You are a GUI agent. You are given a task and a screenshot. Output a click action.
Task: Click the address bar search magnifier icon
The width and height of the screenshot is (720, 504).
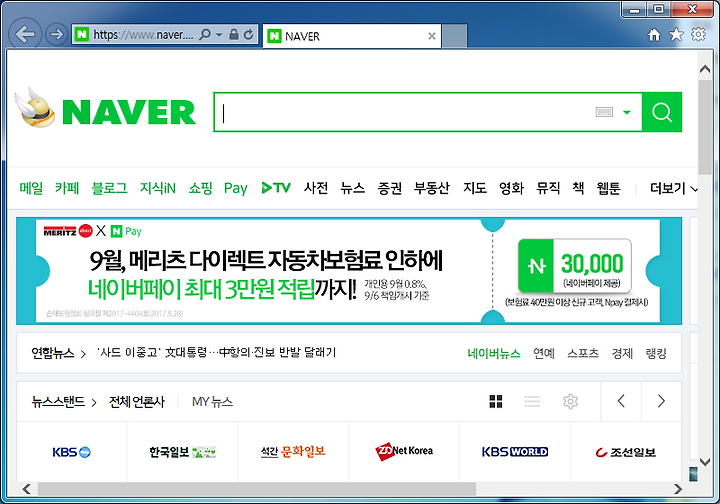click(205, 34)
